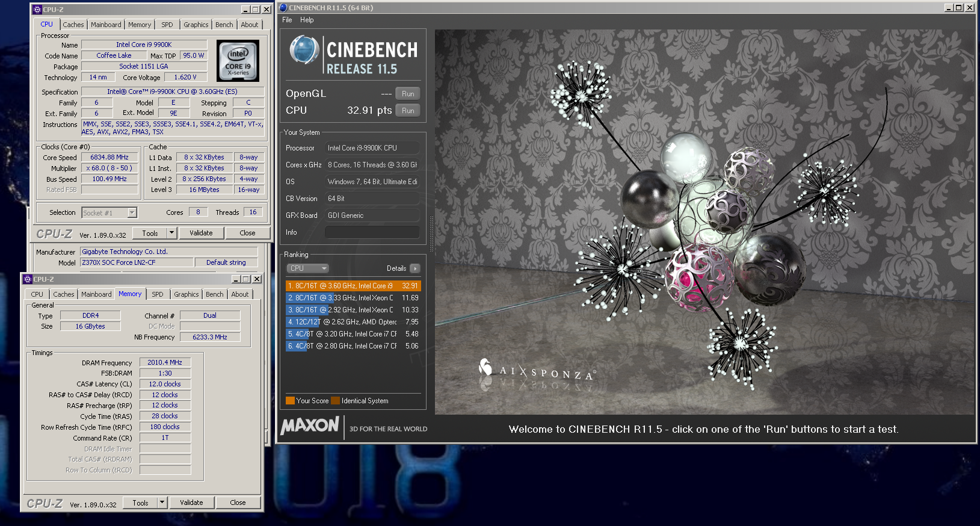Viewport: 980px width, 526px height.
Task: Select SPD tab in memory CPU-Z window
Action: click(x=158, y=294)
